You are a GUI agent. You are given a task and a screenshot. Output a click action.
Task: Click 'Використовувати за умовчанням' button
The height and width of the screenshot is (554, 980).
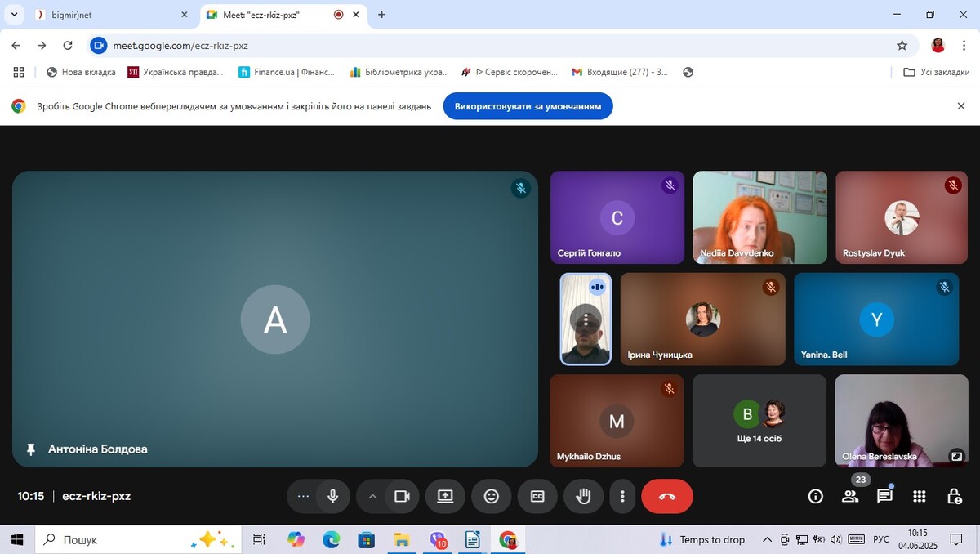(x=528, y=106)
